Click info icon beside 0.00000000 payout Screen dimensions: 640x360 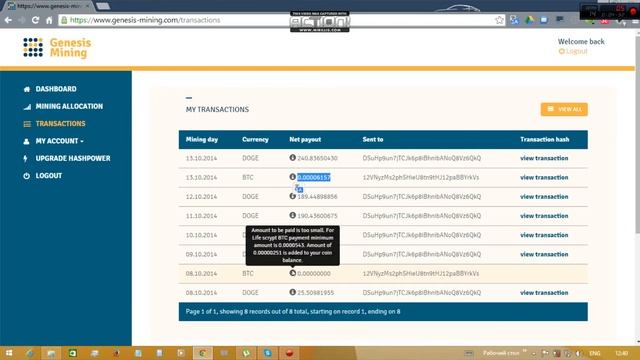click(x=292, y=273)
